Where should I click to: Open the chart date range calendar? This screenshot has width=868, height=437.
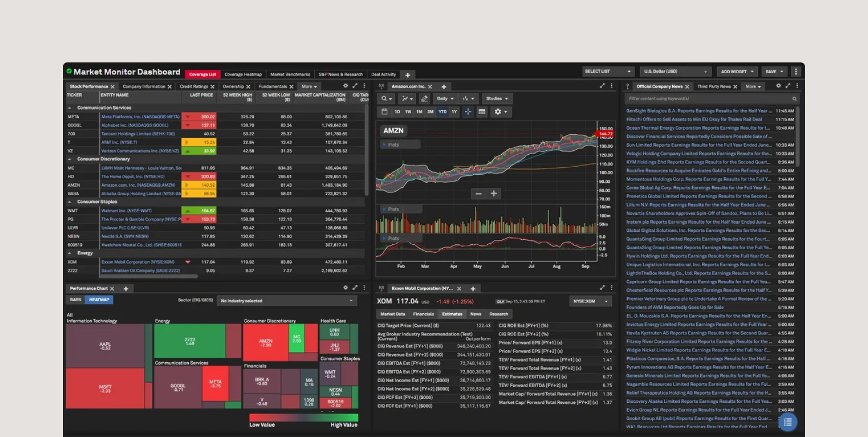(385, 112)
